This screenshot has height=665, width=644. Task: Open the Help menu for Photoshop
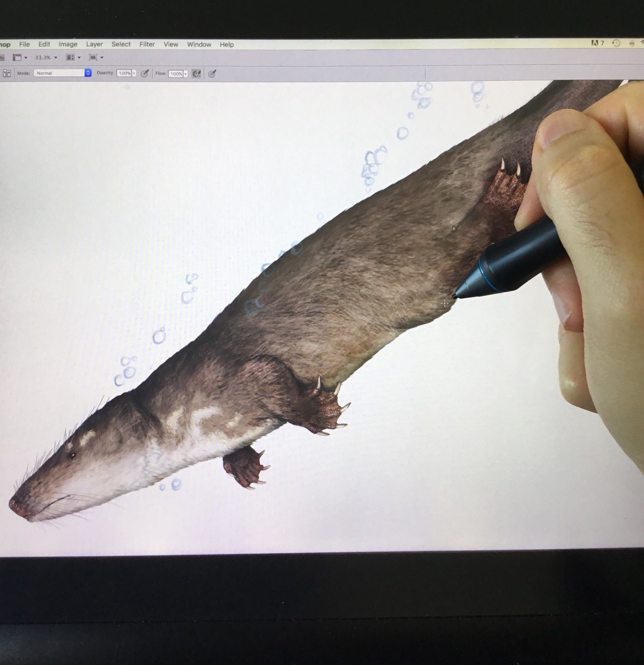[227, 44]
